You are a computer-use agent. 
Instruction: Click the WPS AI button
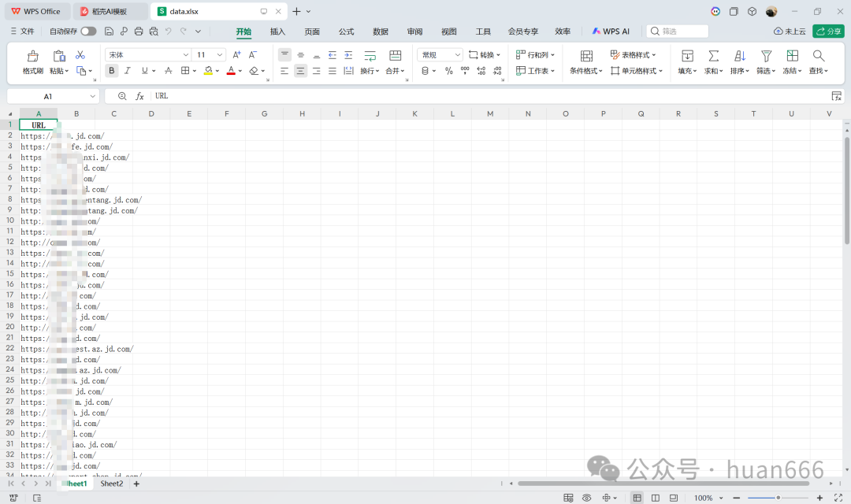[611, 31]
